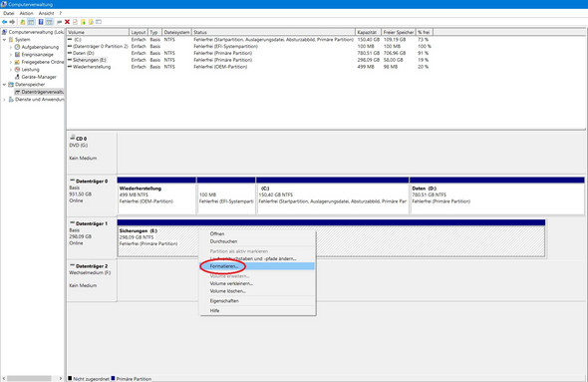Sort by Dateisystem column header
This screenshot has width=588, height=382.
176,32
